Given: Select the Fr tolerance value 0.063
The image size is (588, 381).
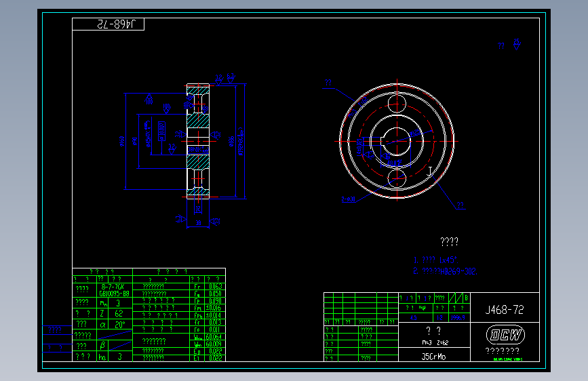Looking at the screenshot, I should pos(215,287).
